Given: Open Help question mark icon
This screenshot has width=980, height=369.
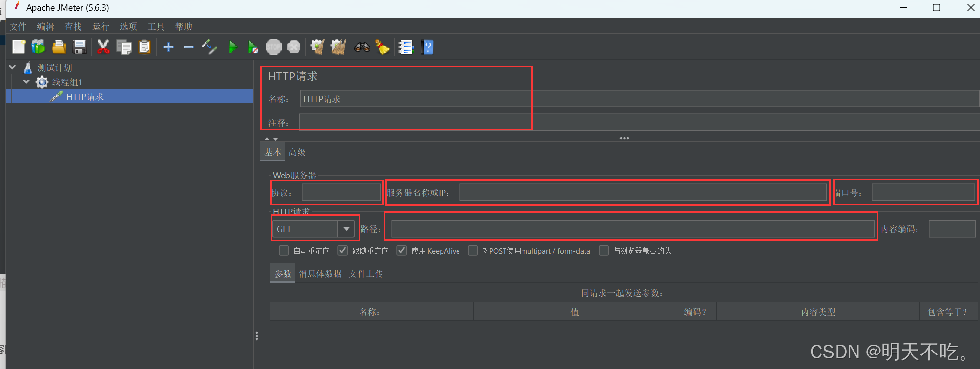Looking at the screenshot, I should 427,47.
